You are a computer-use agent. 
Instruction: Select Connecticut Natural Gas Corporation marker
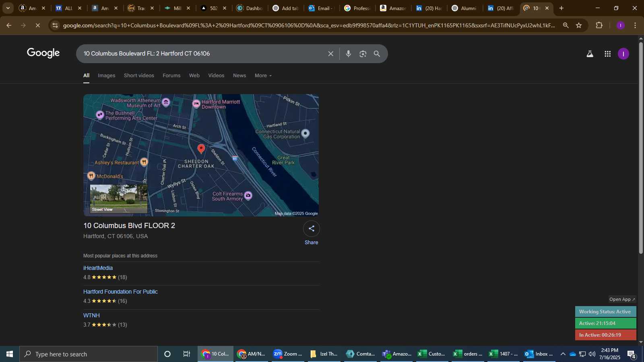[305, 133]
